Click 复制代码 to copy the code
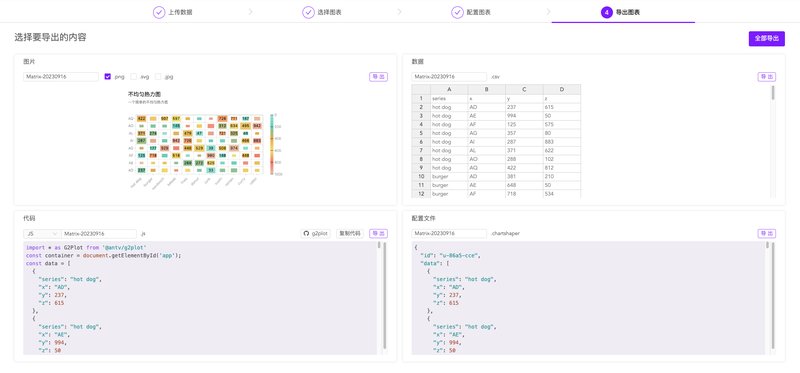The height and width of the screenshot is (373, 800). coord(349,233)
